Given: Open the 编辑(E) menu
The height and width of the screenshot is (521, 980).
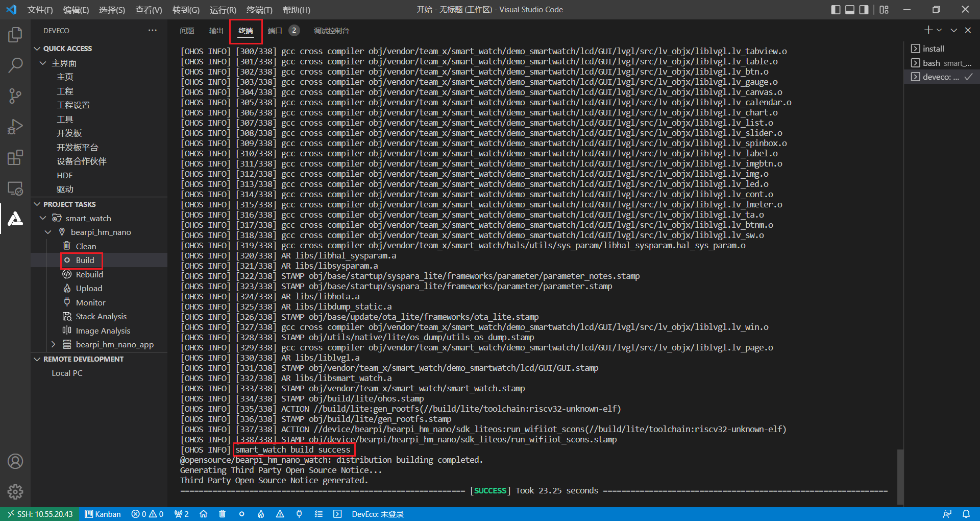Looking at the screenshot, I should pos(76,10).
